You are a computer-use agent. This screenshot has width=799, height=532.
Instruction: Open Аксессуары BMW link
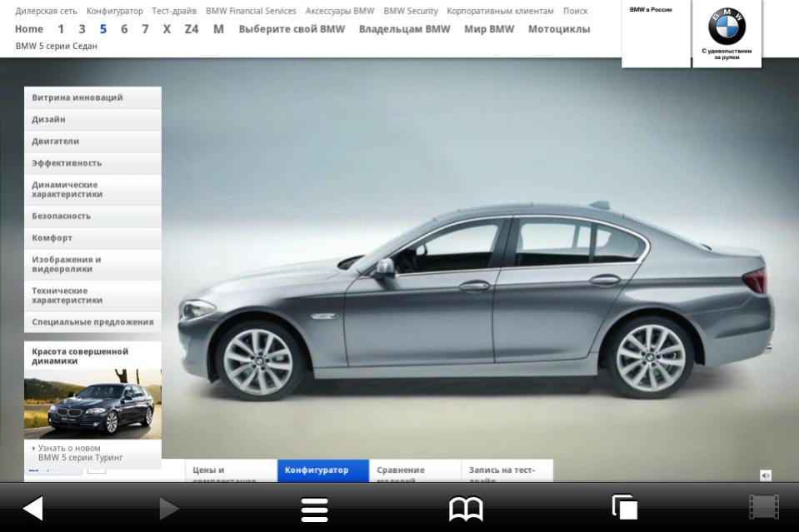339,11
